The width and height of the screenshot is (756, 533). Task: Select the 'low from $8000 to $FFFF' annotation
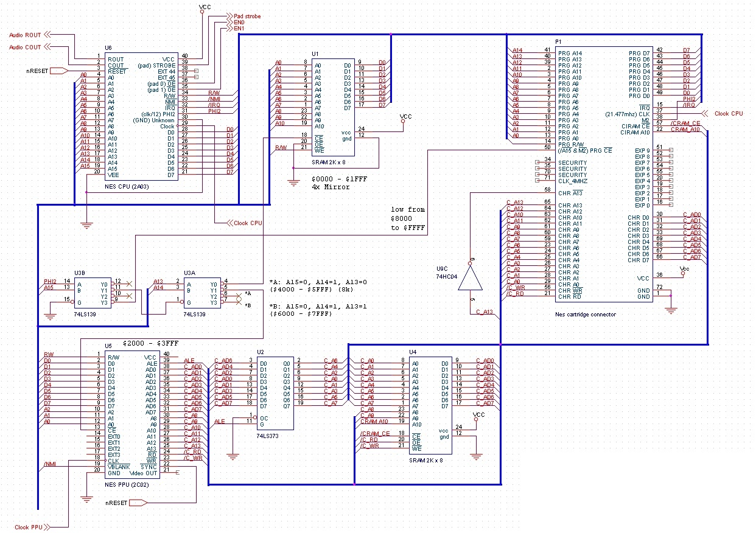point(408,218)
